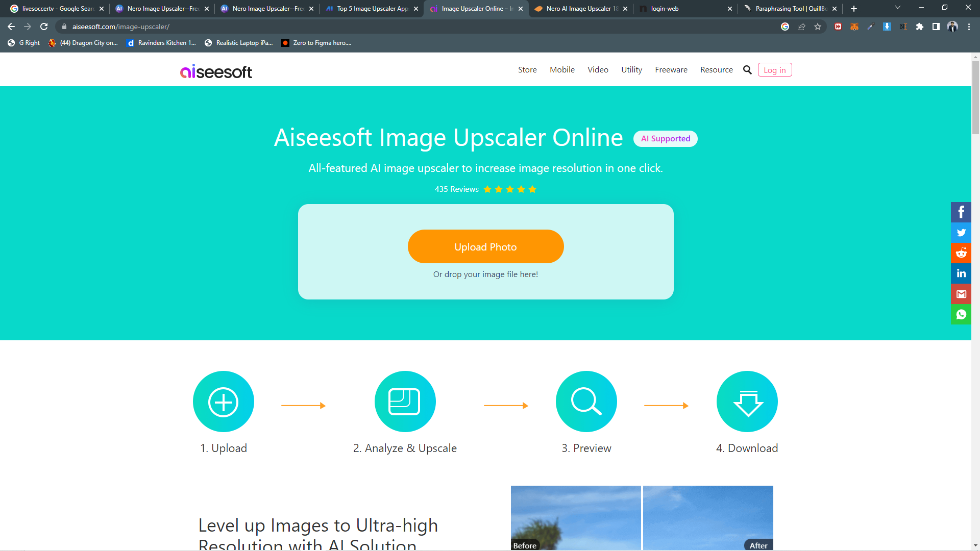980x551 pixels.
Task: Click the blue download extension icon
Action: tap(887, 27)
